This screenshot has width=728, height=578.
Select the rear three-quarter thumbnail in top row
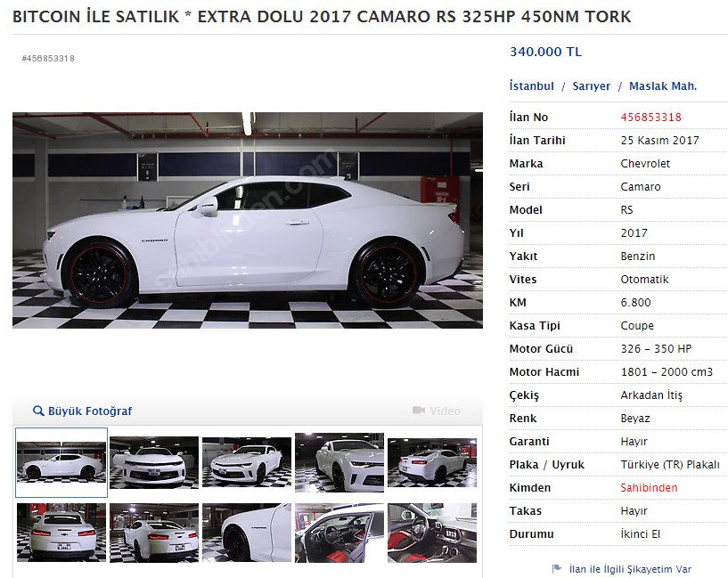[432, 462]
